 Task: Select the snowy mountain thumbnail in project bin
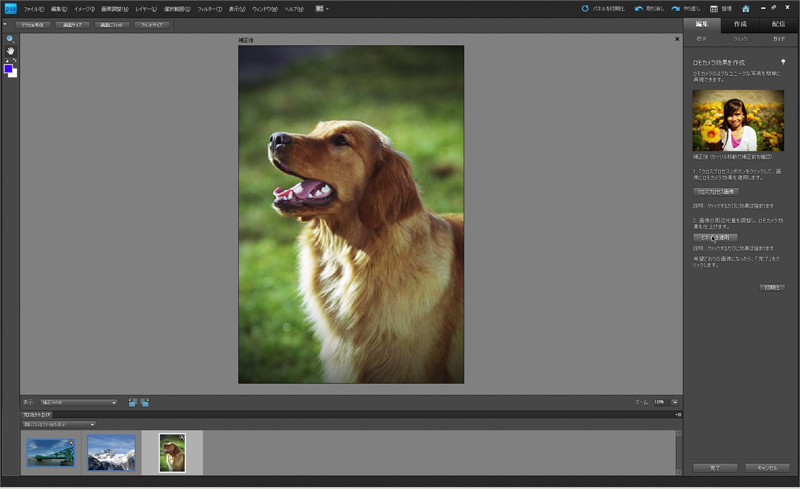(x=110, y=452)
